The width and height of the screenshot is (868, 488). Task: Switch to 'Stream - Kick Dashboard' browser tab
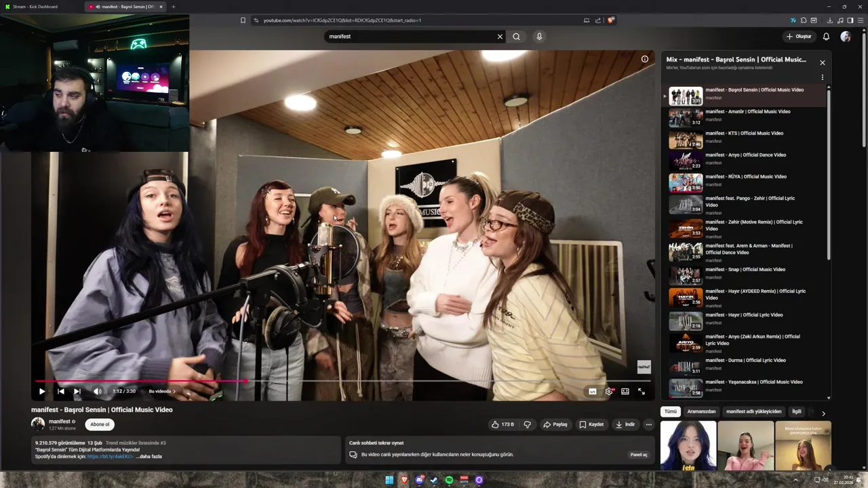pos(41,7)
